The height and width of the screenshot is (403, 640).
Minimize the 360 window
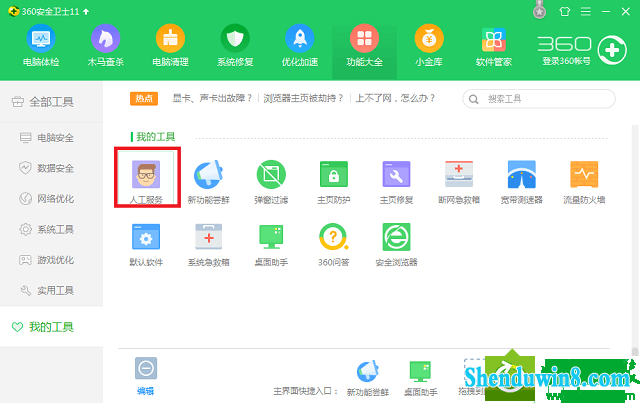point(606,11)
